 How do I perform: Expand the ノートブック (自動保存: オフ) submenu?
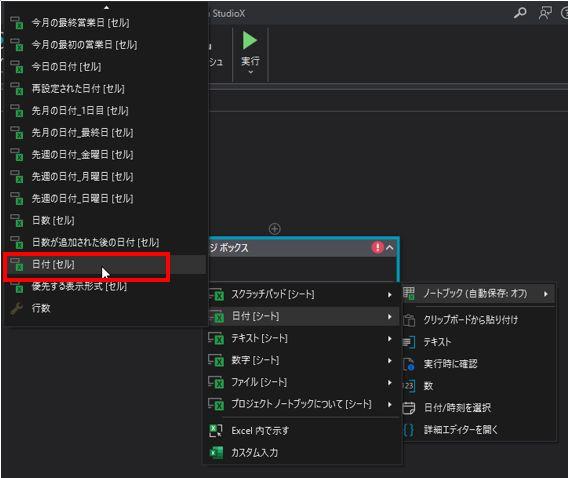click(x=478, y=293)
